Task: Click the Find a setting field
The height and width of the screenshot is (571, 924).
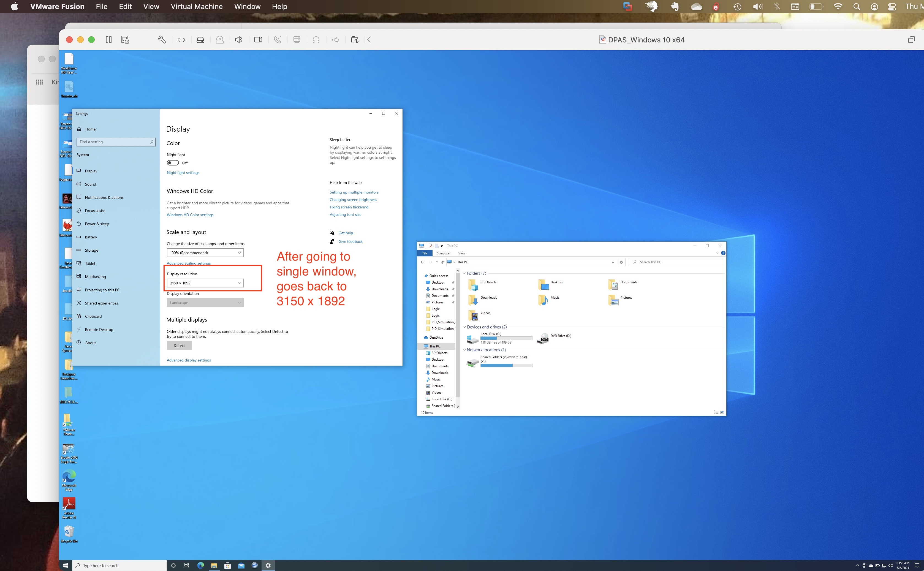Action: [x=113, y=142]
